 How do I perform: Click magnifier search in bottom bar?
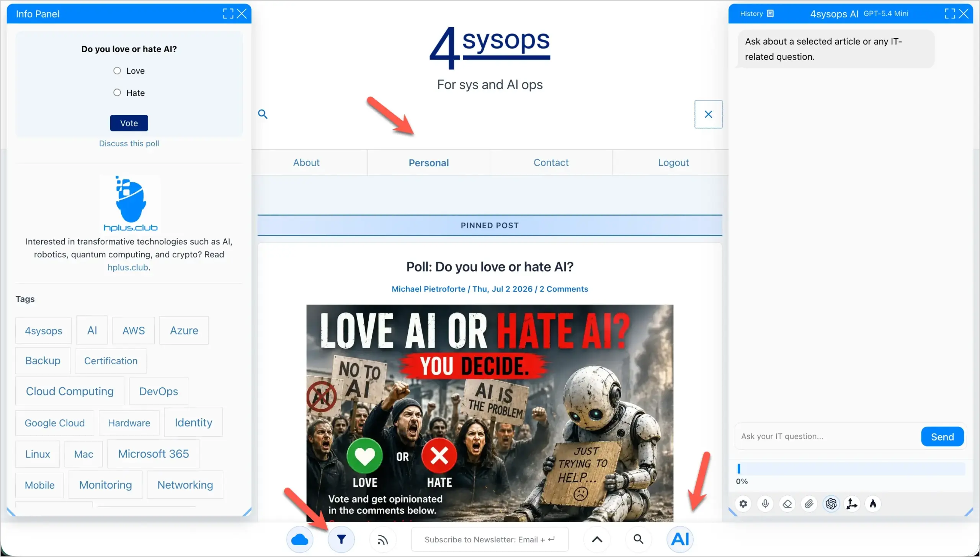638,539
